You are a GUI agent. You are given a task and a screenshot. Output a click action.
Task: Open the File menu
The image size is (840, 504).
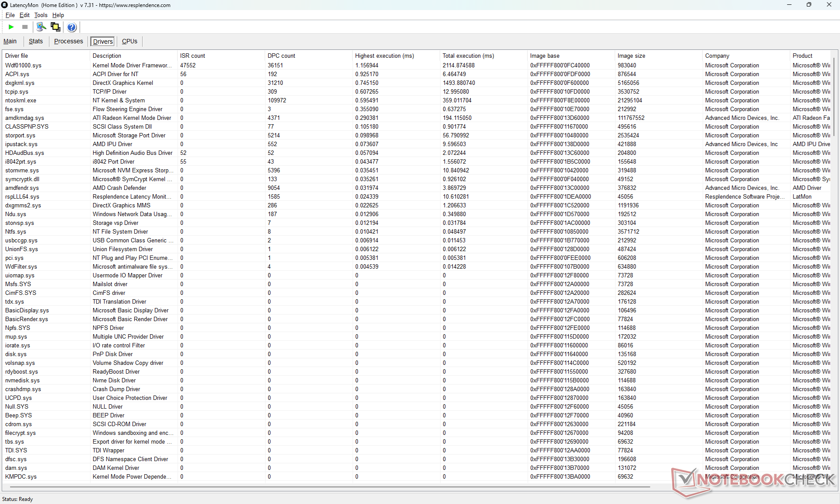click(10, 15)
